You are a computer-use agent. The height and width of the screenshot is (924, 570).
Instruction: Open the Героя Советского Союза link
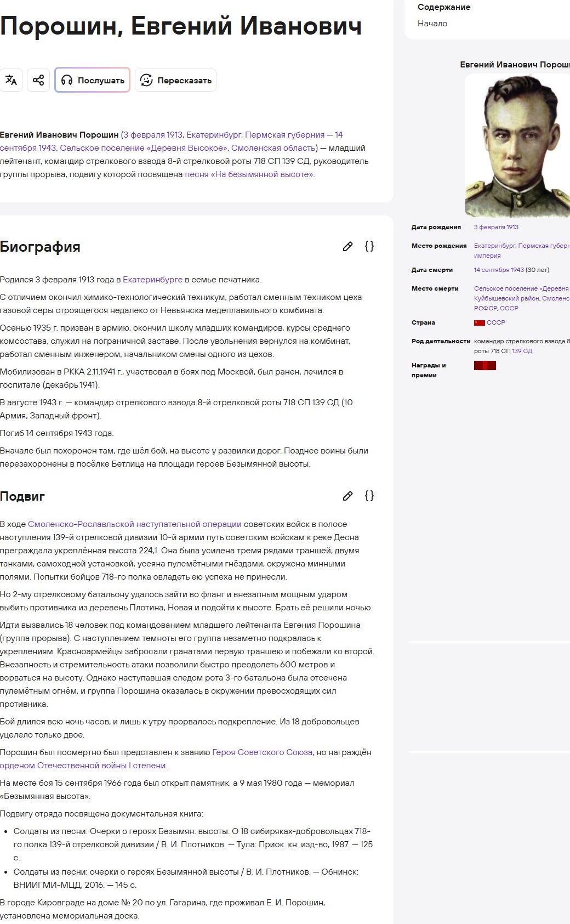tap(262, 752)
